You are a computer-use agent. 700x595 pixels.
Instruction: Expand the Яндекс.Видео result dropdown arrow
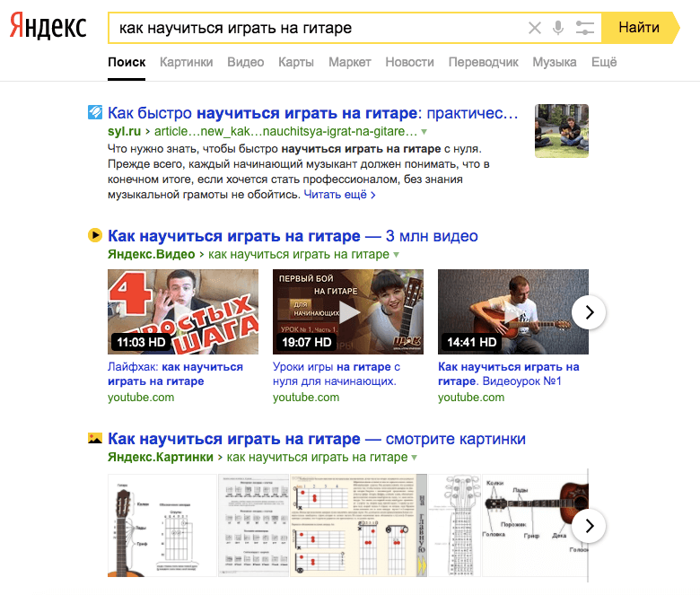tap(396, 254)
